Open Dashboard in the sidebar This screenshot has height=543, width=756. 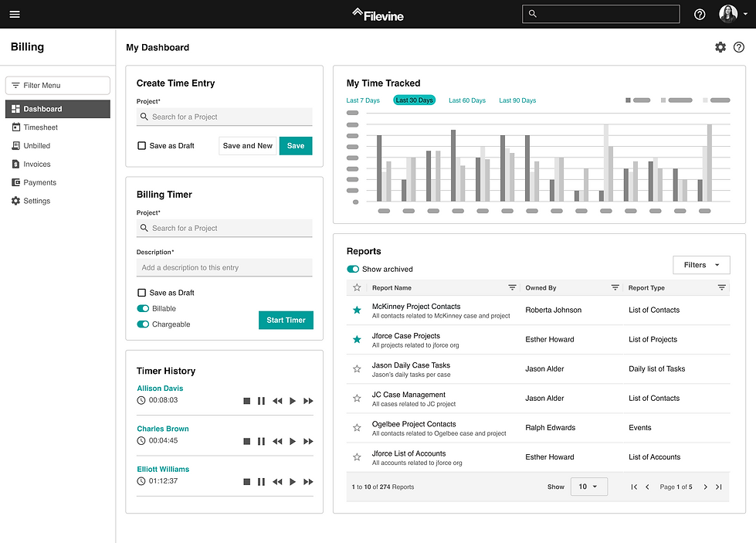click(58, 109)
